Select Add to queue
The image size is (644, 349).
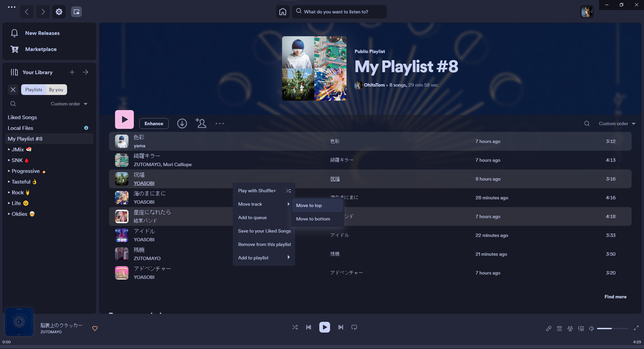[264, 217]
